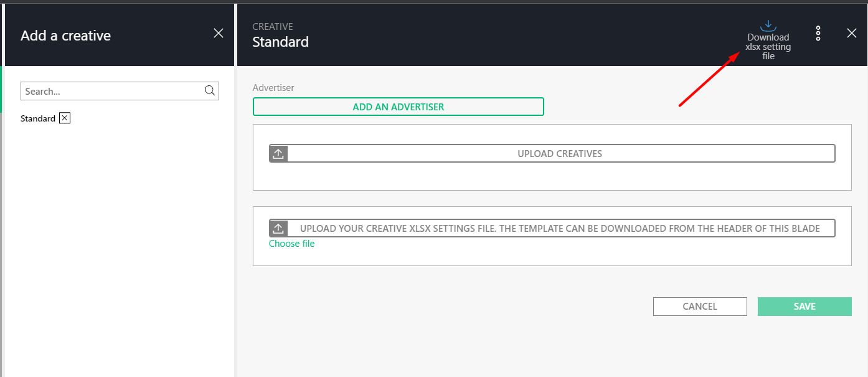Click the Download xlsx setting file label text
The width and height of the screenshot is (868, 377).
pos(768,47)
